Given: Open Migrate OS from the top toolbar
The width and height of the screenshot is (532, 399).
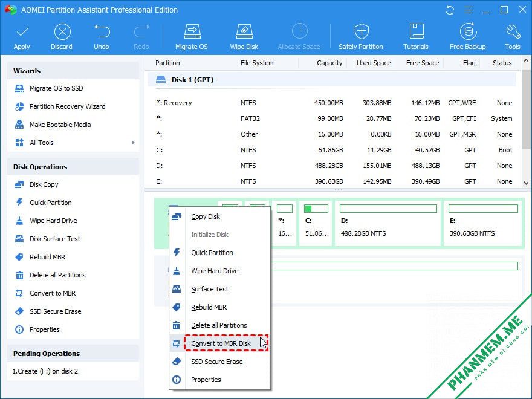Looking at the screenshot, I should (x=192, y=37).
